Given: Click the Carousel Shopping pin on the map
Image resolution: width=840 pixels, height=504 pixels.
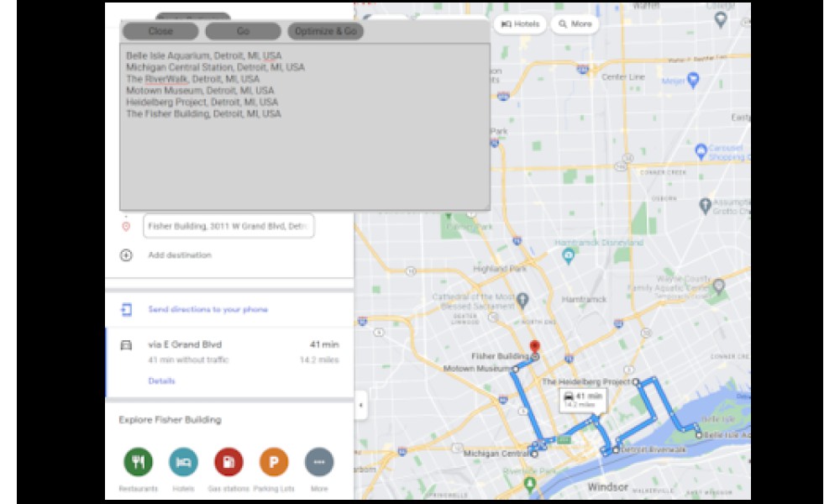Looking at the screenshot, I should point(701,151).
